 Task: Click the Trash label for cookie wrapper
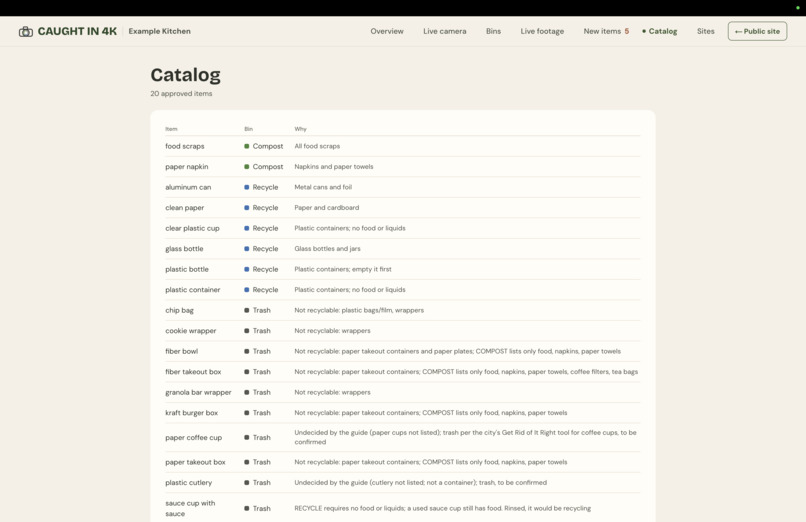point(262,331)
